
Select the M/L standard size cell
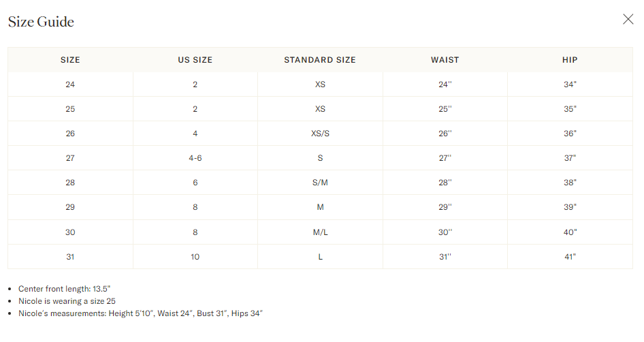coord(320,232)
